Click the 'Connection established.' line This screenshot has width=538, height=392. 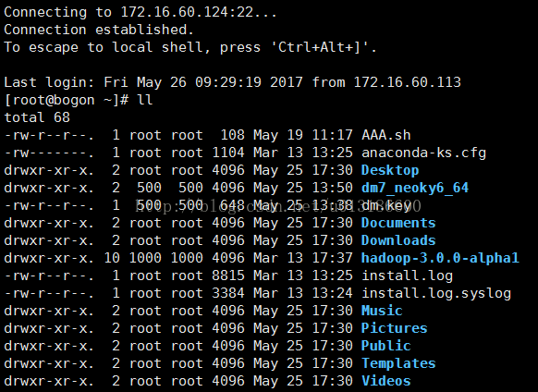pos(99,30)
